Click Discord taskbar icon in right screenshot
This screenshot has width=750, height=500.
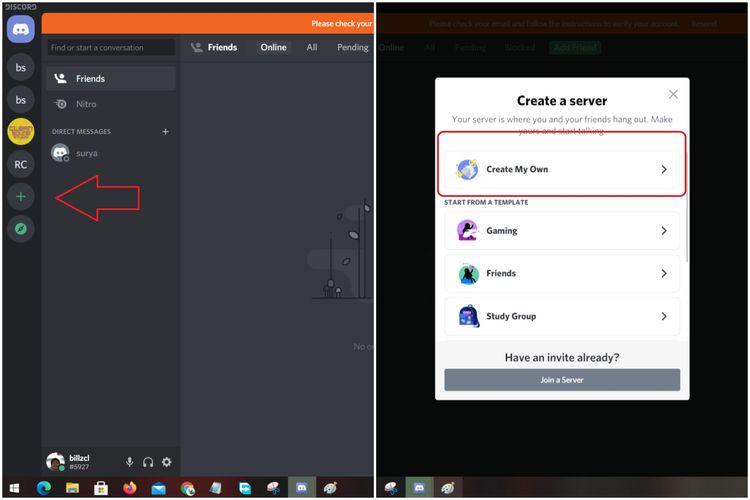[x=419, y=488]
